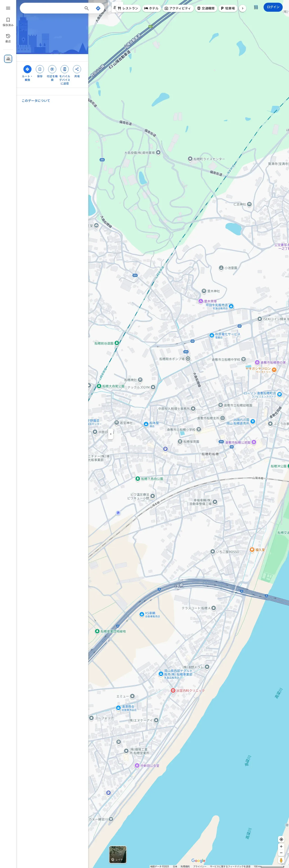Open the Layers (レイヤ) thumbnail
Viewport: 289px width, 868px height.
(118, 854)
